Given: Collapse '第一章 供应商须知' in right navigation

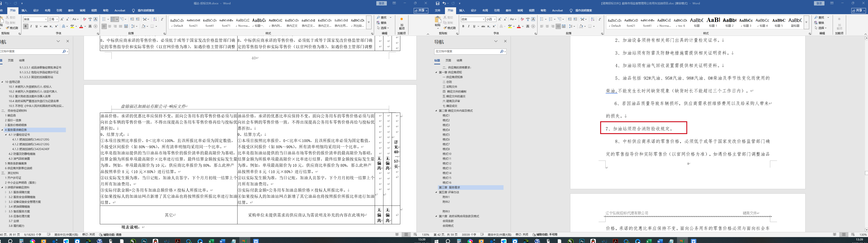Looking at the screenshot, I should point(436,72).
